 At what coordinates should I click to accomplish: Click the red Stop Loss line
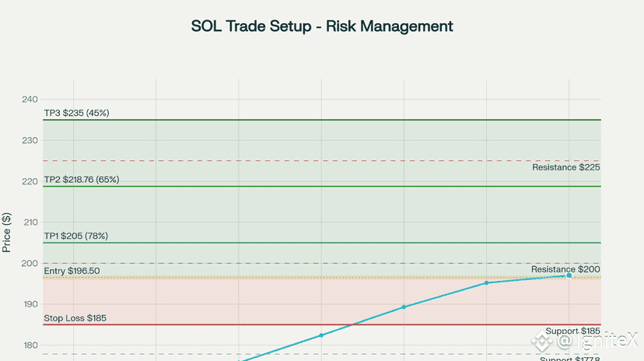tap(321, 325)
